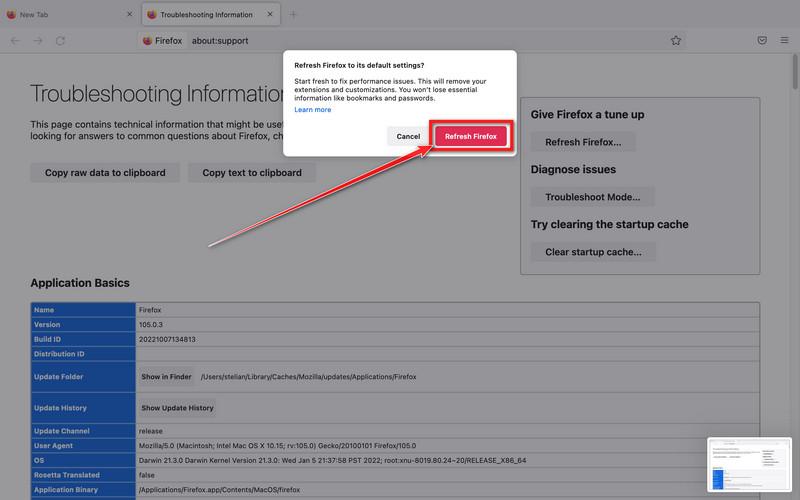Click the Give Firefox a tune up heading
The height and width of the screenshot is (500, 800).
(x=587, y=115)
